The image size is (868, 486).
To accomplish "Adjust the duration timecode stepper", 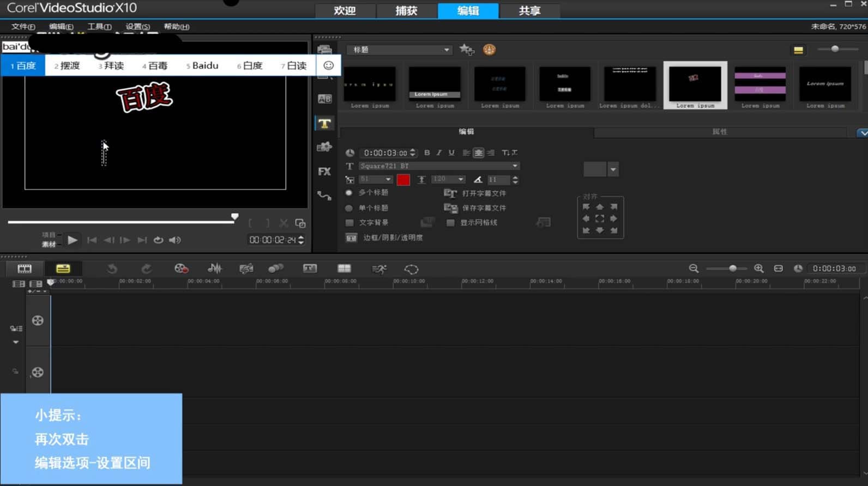I will [413, 153].
